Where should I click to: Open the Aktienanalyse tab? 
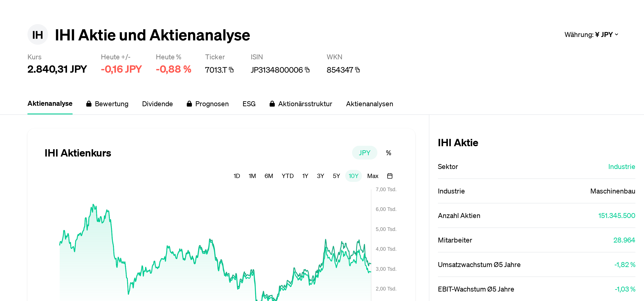pos(50,104)
